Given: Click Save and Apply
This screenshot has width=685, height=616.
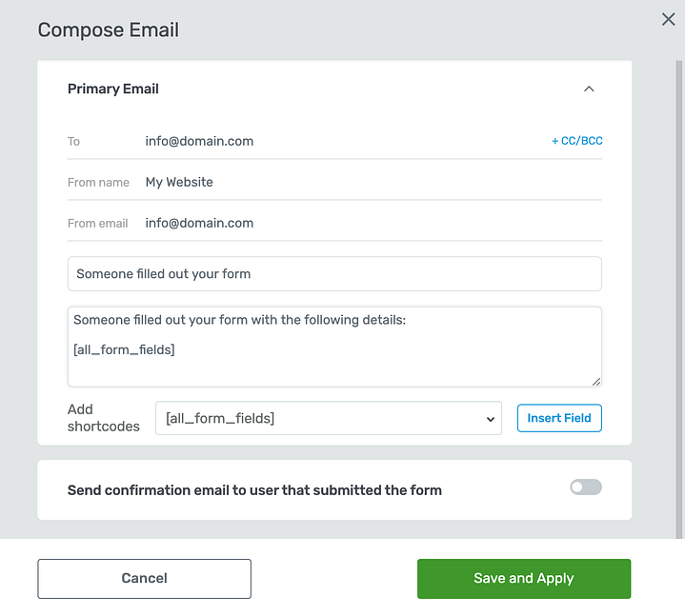Looking at the screenshot, I should (x=524, y=578).
